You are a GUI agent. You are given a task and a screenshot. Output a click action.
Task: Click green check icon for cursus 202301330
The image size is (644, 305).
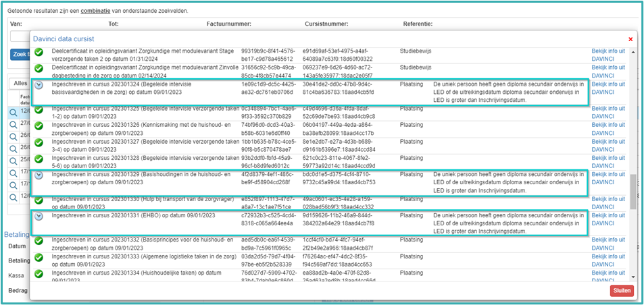pos(39,200)
